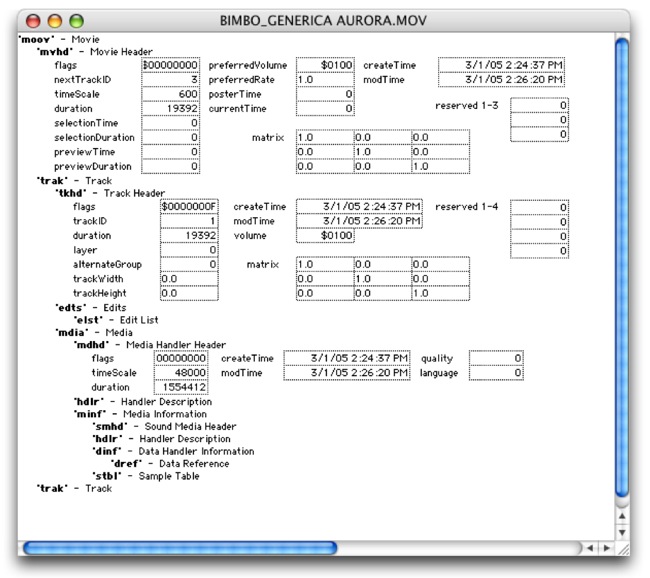Click the preferredVolume field showing $0100

pos(325,65)
